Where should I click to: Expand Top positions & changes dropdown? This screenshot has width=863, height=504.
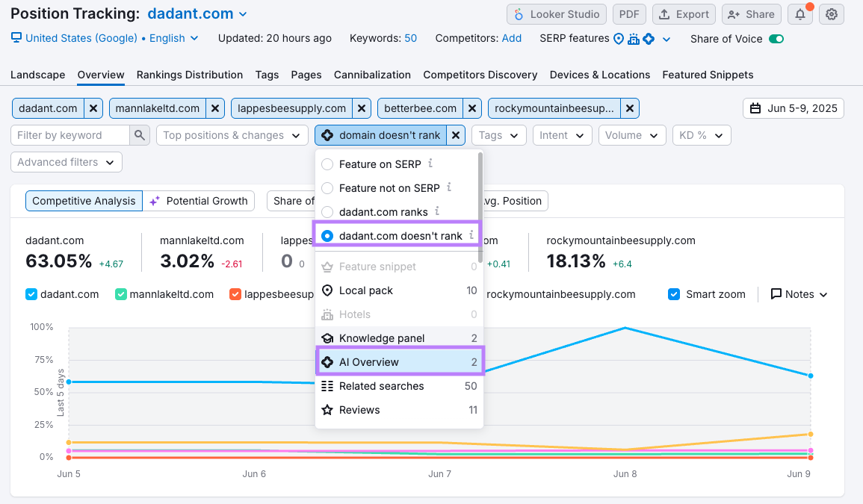[232, 135]
